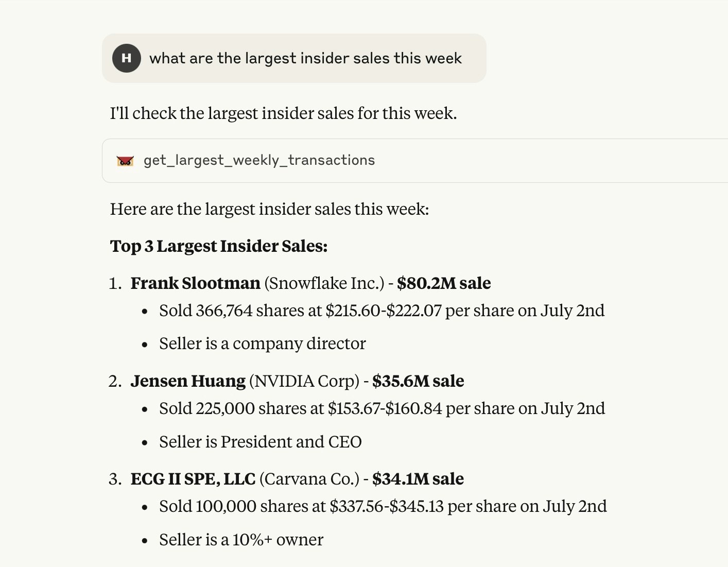Click the NVIDIA Corp company text
728x567 pixels.
(304, 381)
